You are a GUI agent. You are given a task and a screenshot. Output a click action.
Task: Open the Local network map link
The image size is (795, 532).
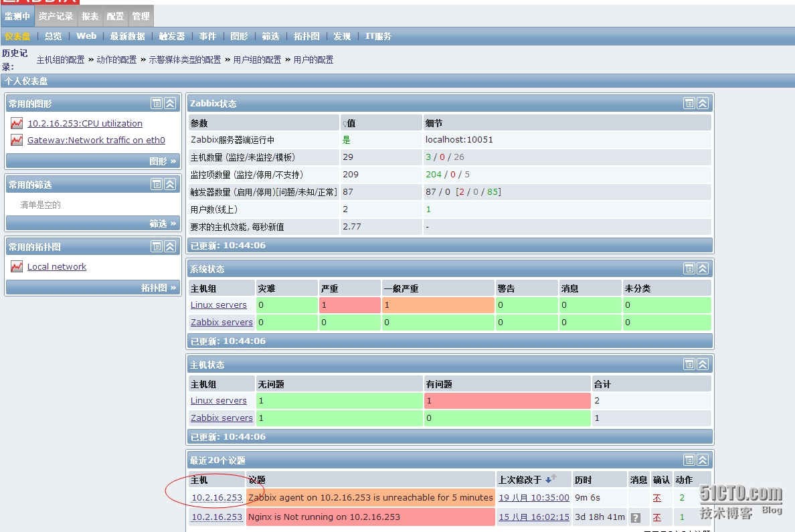coord(57,266)
